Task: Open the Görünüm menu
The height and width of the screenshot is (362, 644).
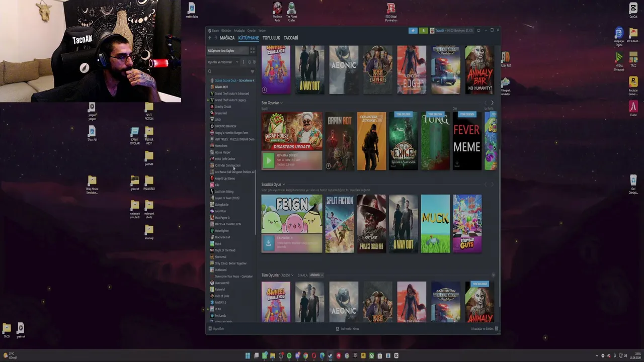Action: (226, 31)
